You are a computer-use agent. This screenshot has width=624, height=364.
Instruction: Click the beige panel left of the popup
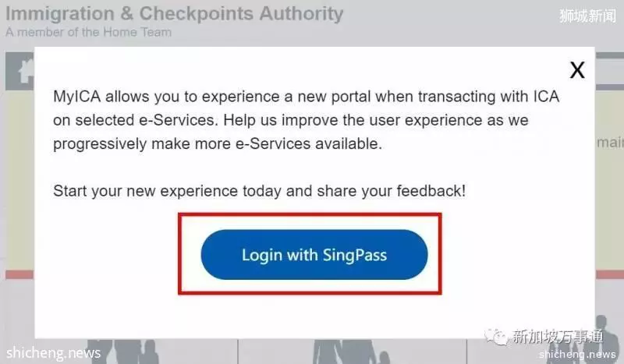[x=19, y=180]
